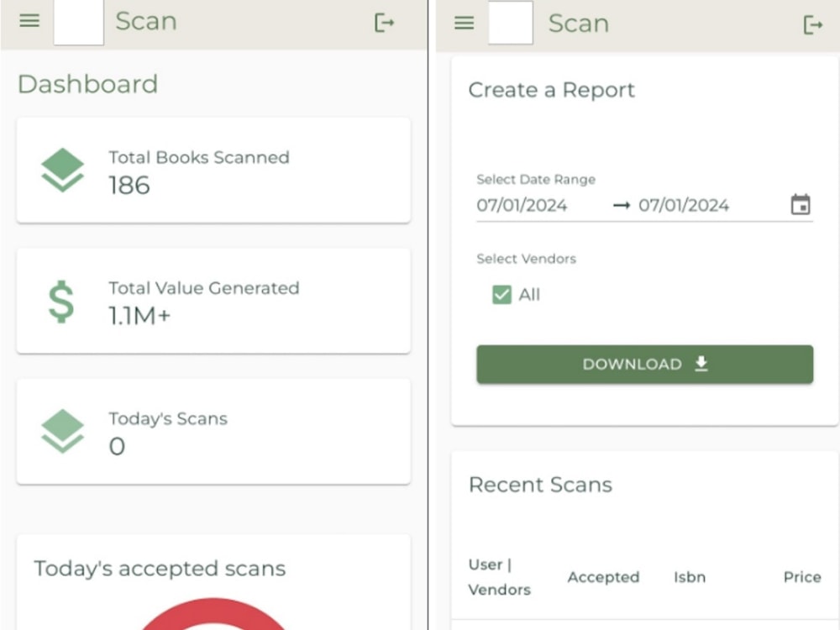The width and height of the screenshot is (840, 630).
Task: Click Create a Report heading
Action: coord(551,90)
